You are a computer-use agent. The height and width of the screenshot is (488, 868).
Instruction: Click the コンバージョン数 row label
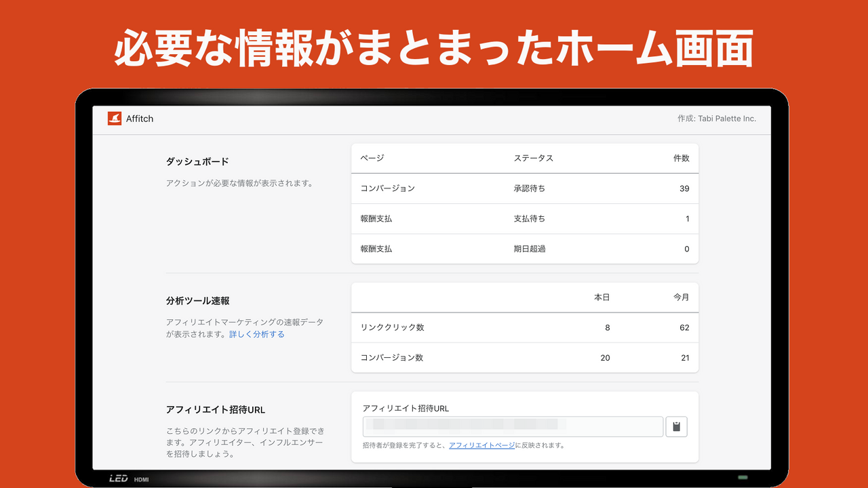392,358
